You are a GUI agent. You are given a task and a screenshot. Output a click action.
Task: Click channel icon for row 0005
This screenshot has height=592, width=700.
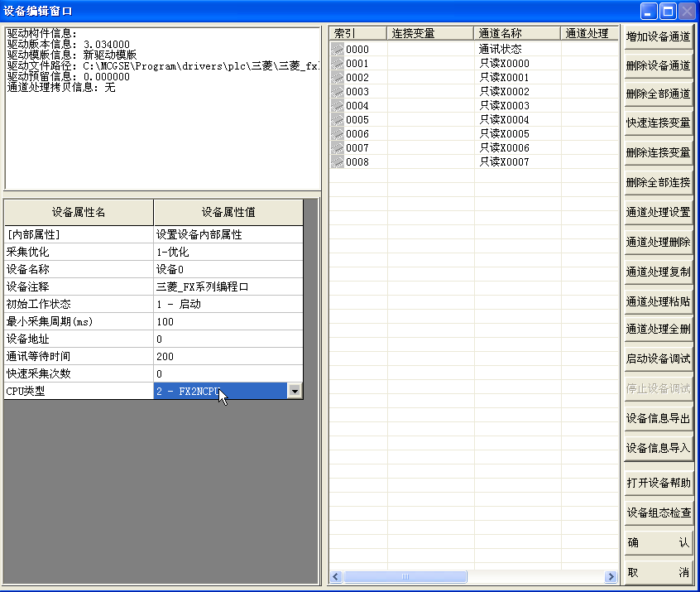point(337,120)
